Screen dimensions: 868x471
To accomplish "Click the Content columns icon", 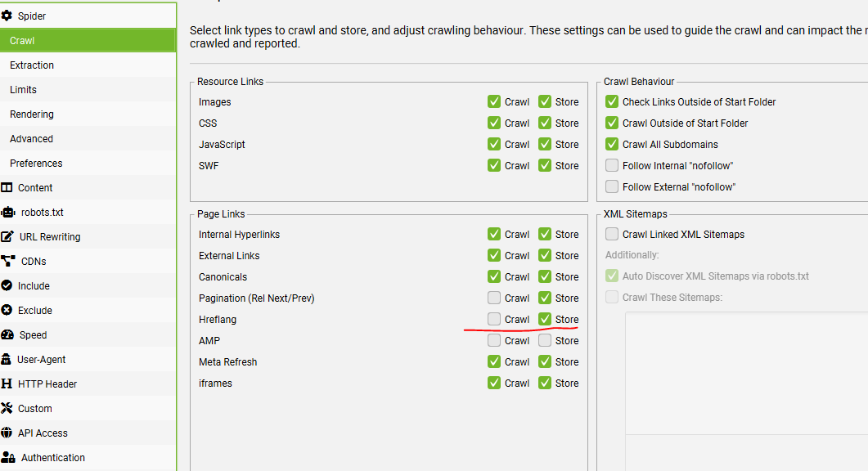I will click(7, 187).
